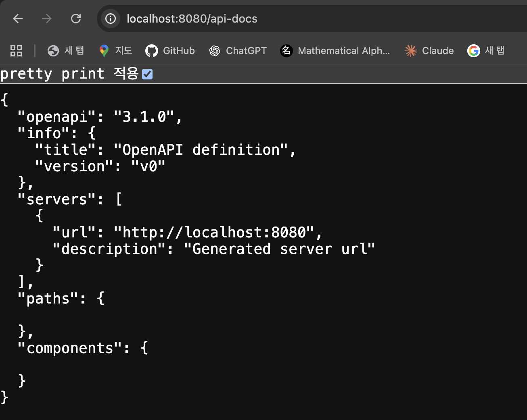The width and height of the screenshot is (527, 420).
Task: Open the Mathematical Alph... bookmark
Action: coord(344,50)
